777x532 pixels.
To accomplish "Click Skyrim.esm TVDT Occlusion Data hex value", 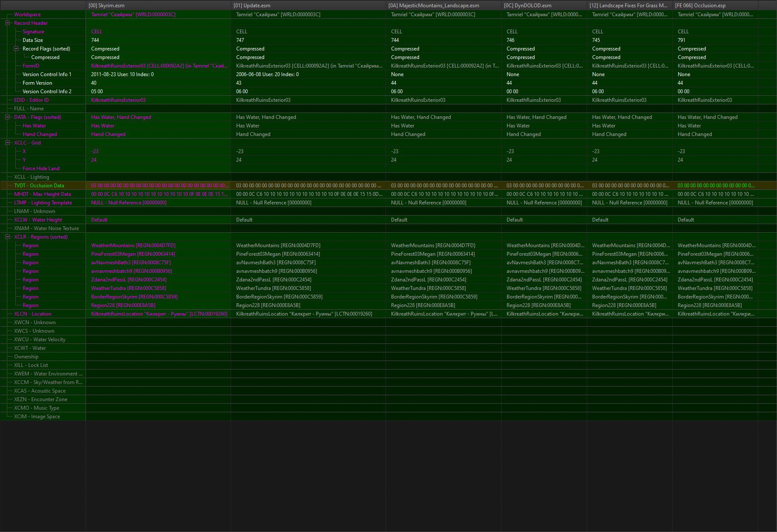I will 160,186.
